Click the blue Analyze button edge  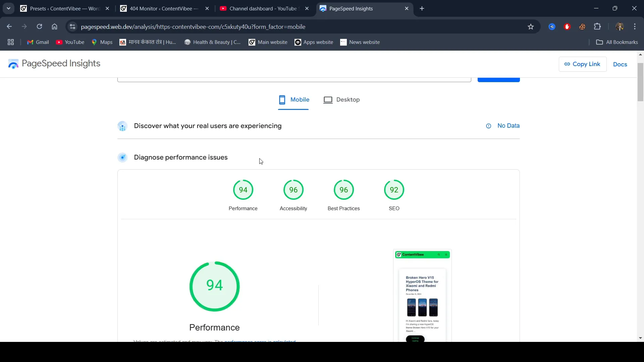coord(499,80)
